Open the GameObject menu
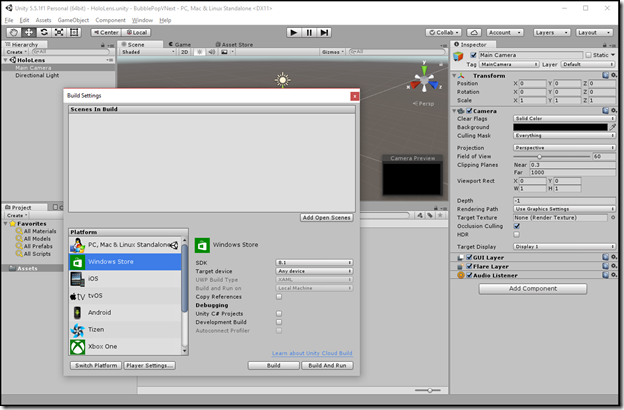Screen dimensions: 624x410 (73, 20)
